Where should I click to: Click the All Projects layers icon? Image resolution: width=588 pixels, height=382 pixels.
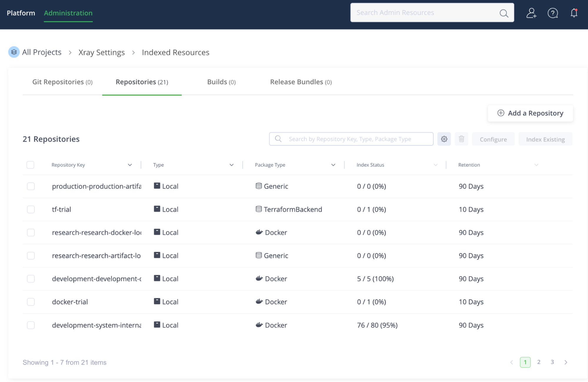point(14,52)
